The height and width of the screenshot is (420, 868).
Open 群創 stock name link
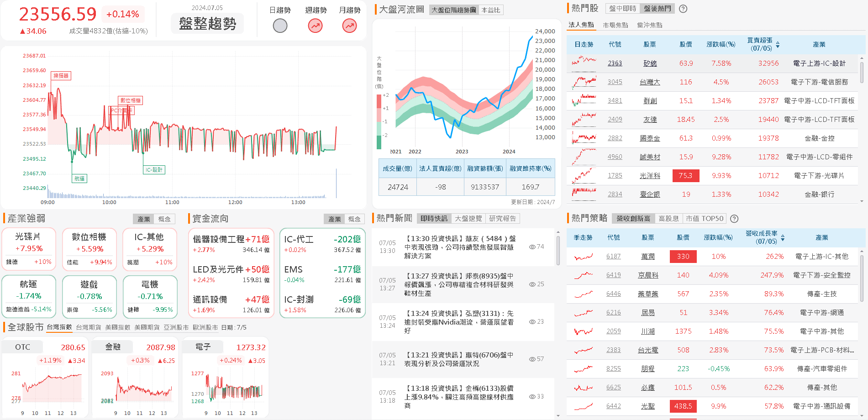(x=650, y=101)
